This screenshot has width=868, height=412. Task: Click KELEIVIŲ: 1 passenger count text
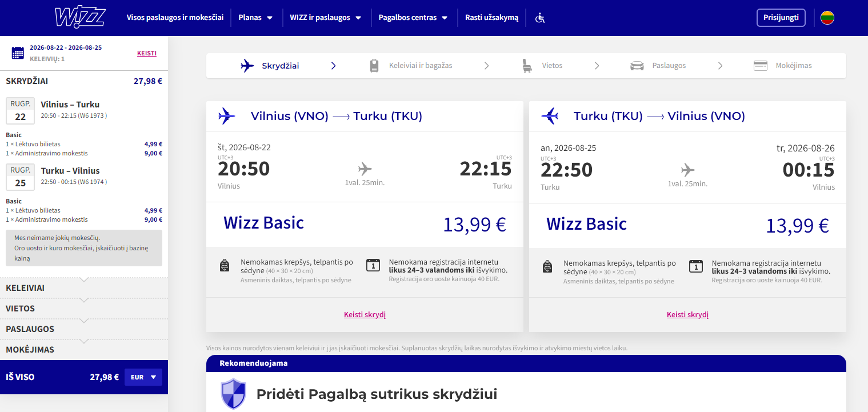coord(47,59)
